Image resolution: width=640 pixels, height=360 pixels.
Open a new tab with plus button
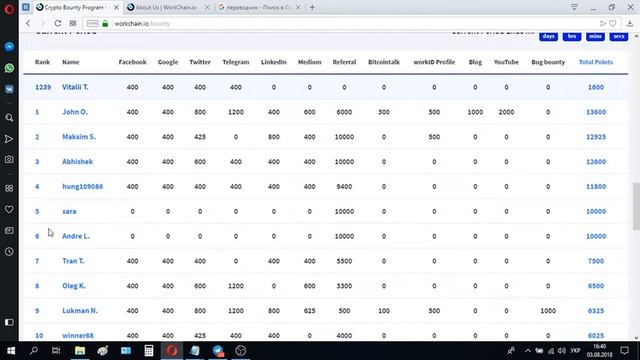(312, 7)
